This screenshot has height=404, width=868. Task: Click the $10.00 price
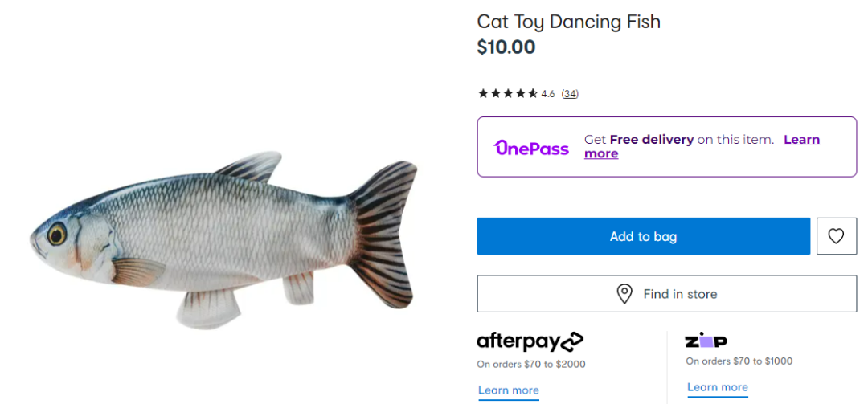pyautogui.click(x=506, y=47)
